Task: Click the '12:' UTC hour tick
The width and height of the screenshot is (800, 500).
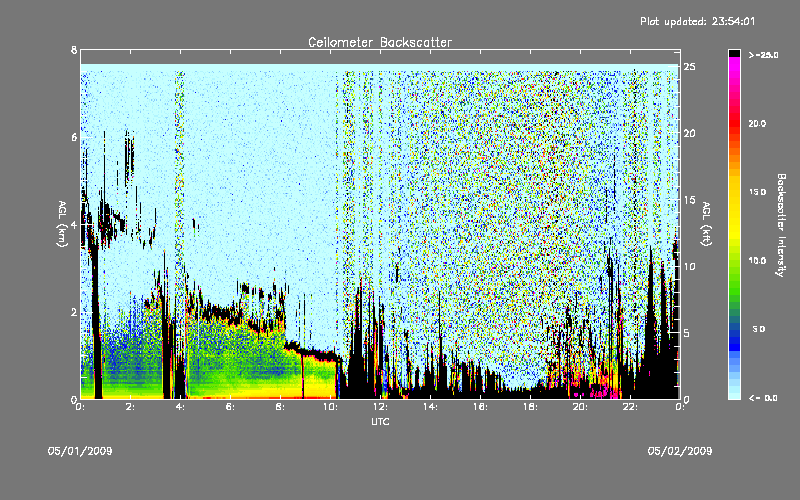Action: tap(380, 407)
